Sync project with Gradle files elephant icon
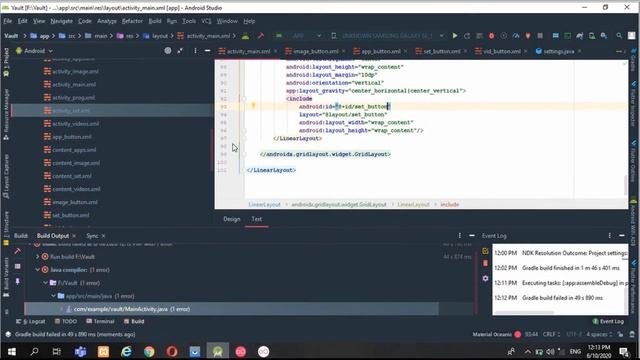This screenshot has height=360, width=640. click(x=580, y=36)
